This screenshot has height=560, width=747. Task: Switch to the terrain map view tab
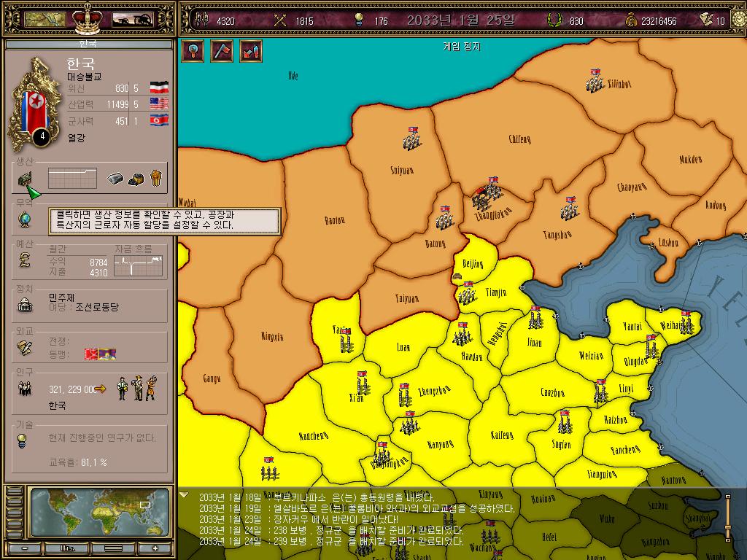[x=44, y=20]
